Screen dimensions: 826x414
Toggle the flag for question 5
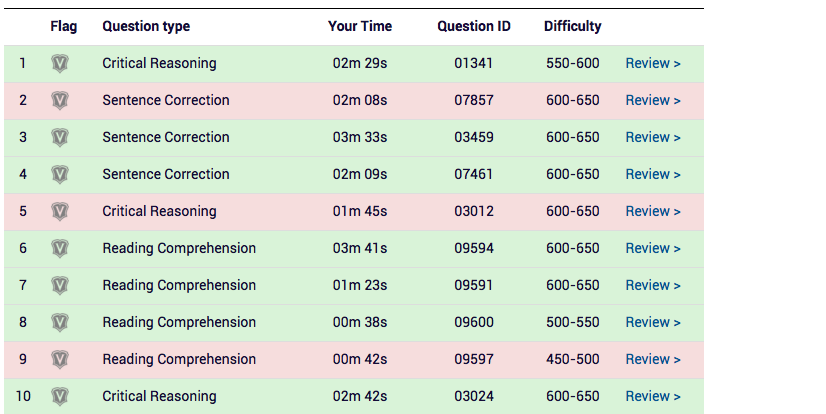point(60,212)
